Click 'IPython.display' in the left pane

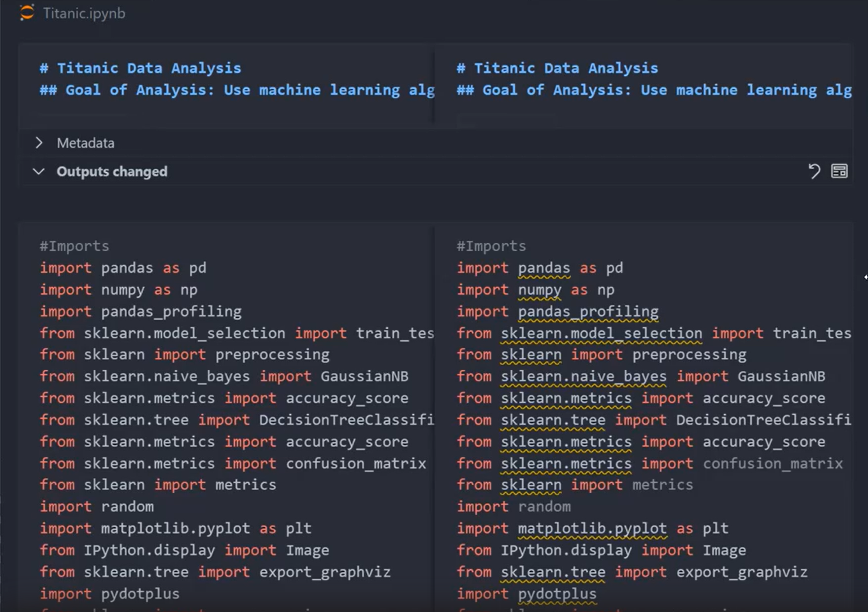(149, 551)
